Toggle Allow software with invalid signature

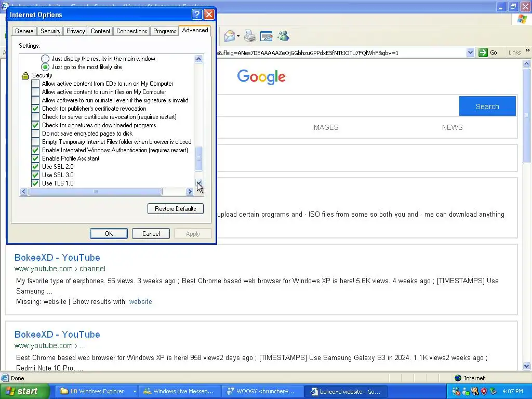coord(35,100)
